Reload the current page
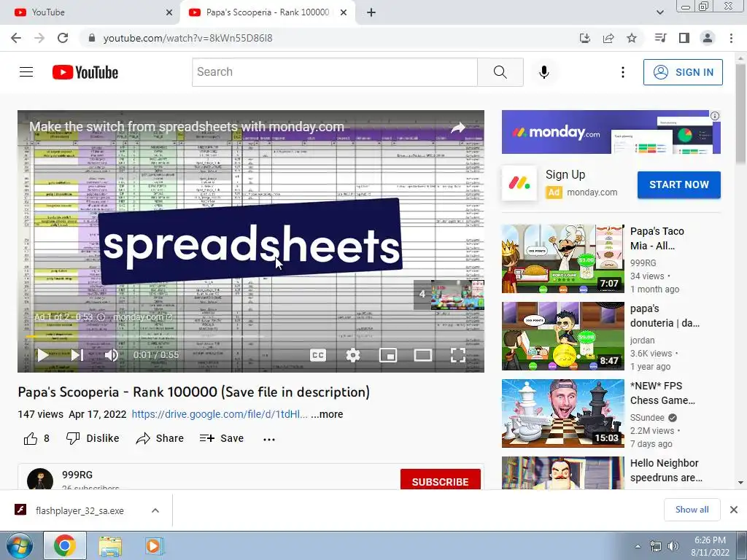This screenshot has width=747, height=560. (x=63, y=38)
